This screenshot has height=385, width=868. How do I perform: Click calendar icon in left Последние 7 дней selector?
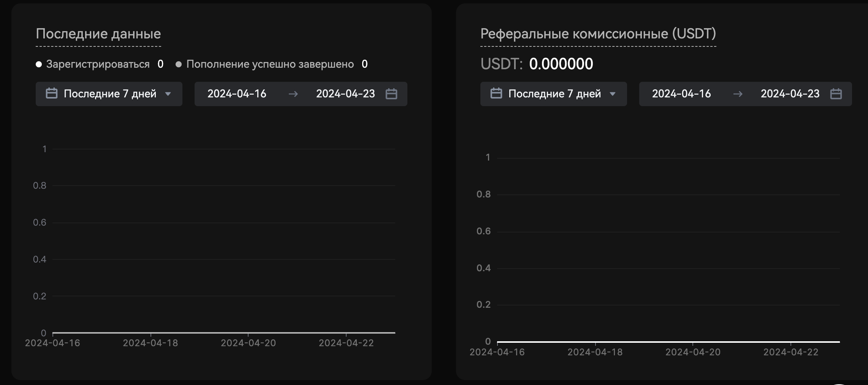[52, 94]
